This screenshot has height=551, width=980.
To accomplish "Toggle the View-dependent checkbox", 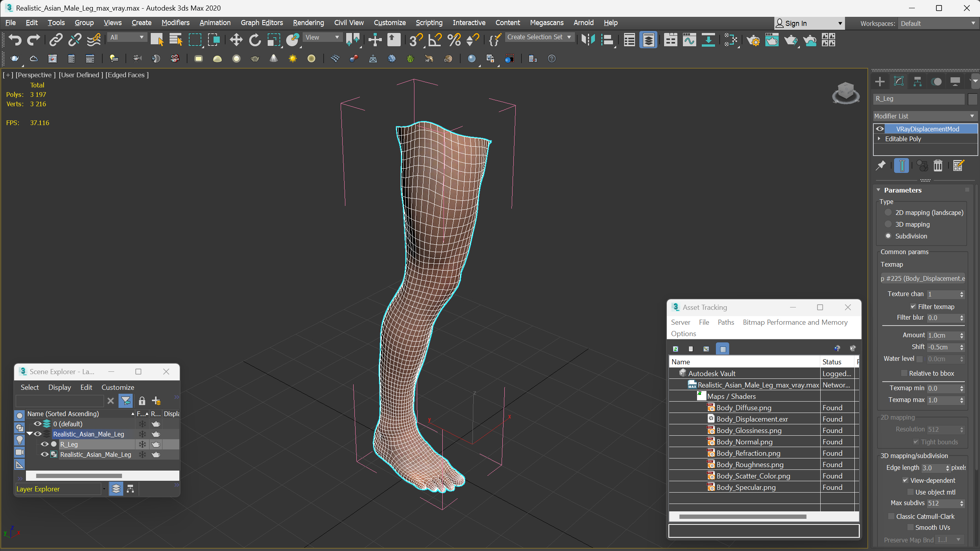I will pos(905,480).
